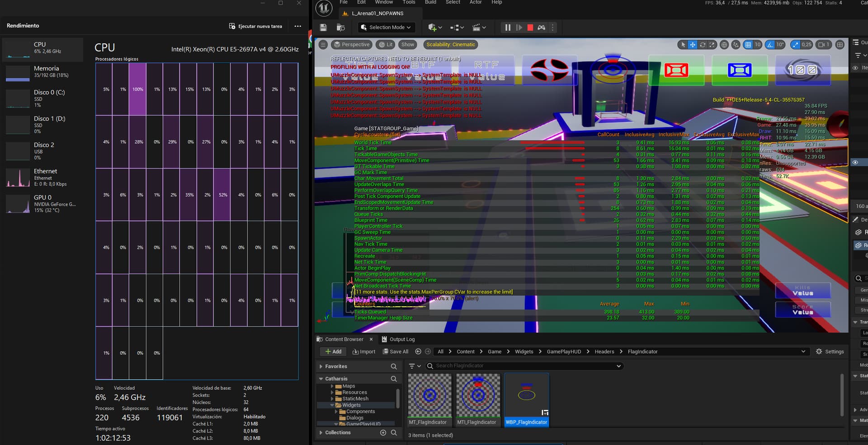This screenshot has height=445, width=868.
Task: Advance a single frame in play session
Action: (519, 28)
